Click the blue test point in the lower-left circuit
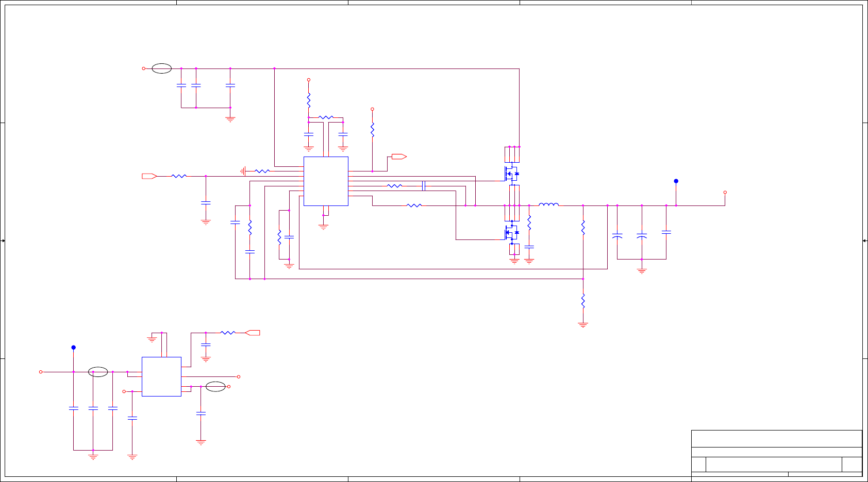Screen dimensions: 868x482 pyautogui.click(x=74, y=348)
